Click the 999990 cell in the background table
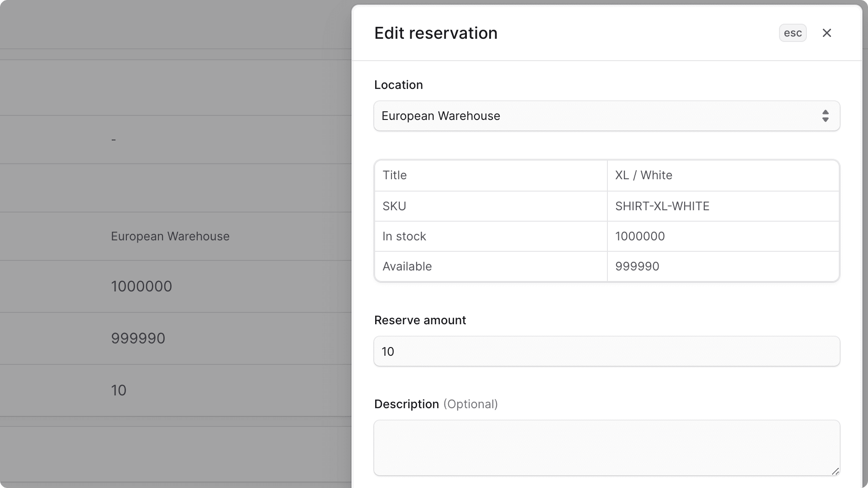Viewport: 868px width, 488px height. click(x=138, y=338)
